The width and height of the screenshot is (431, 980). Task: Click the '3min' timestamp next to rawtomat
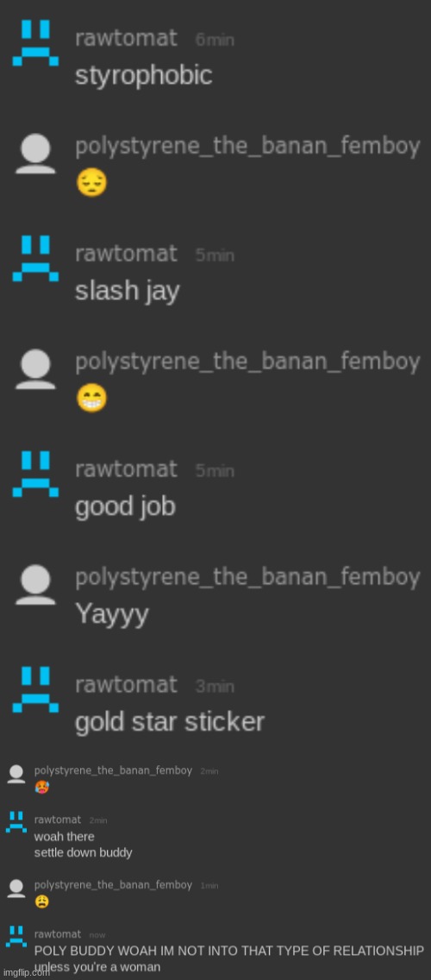(x=215, y=687)
